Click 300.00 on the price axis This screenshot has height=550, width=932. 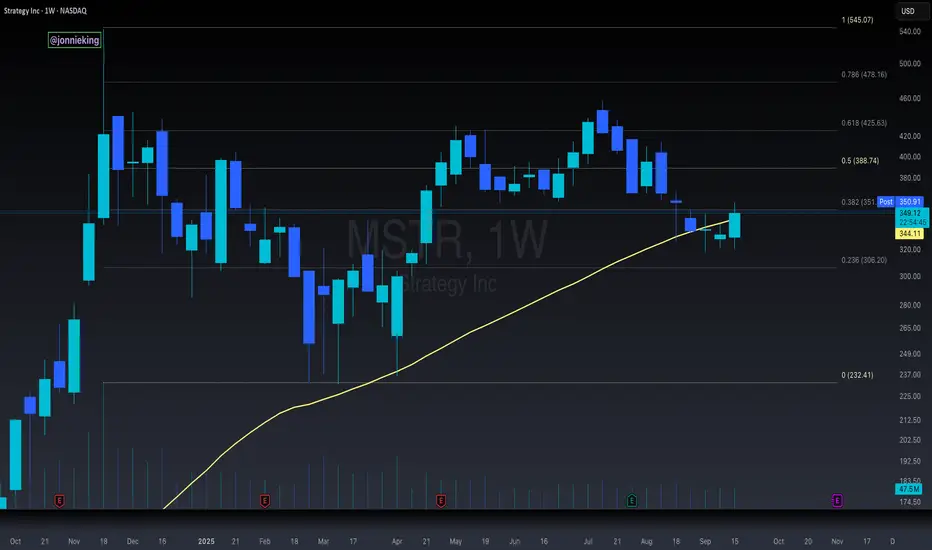(x=910, y=276)
